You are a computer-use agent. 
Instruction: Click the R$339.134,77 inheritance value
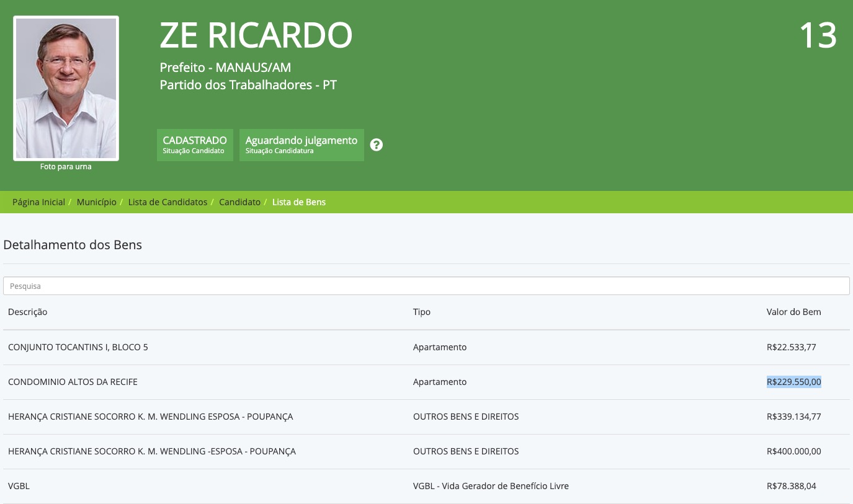[x=793, y=417]
